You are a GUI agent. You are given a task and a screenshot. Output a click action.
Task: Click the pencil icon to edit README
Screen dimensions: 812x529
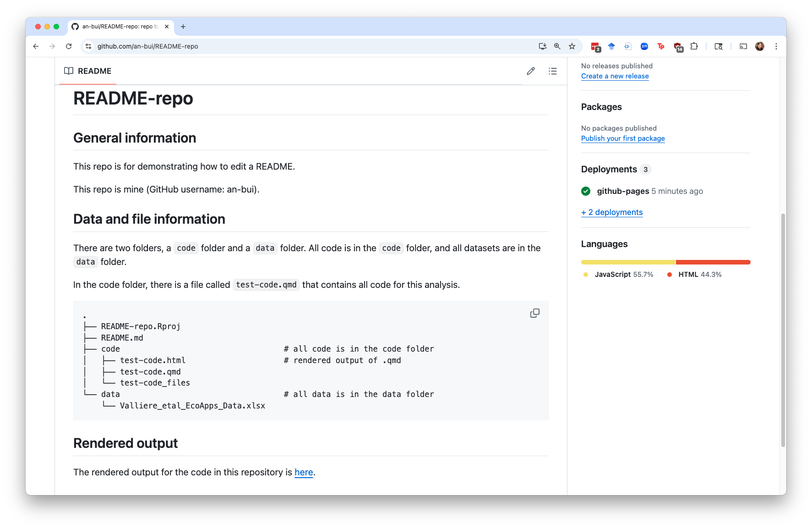[x=530, y=71]
